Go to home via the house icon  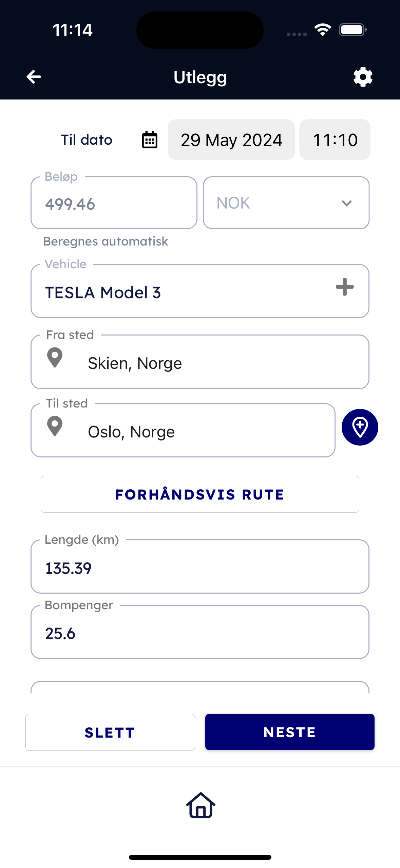click(x=201, y=805)
